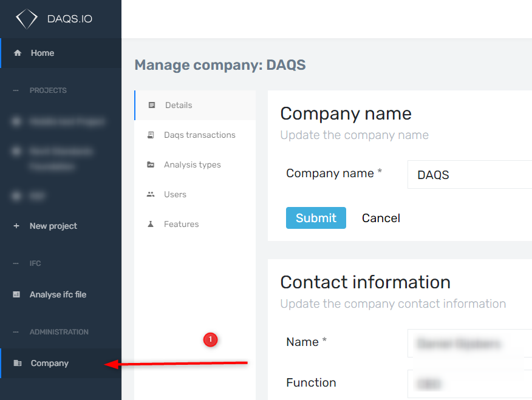532x400 pixels.
Task: Click the Analyse ifc file chart icon
Action: pyautogui.click(x=16, y=294)
